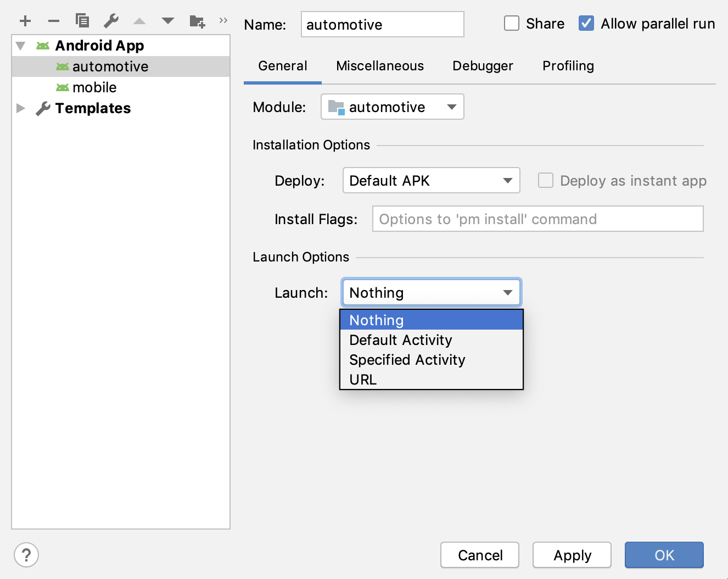Image resolution: width=728 pixels, height=579 pixels.
Task: Copy the automotive configuration
Action: coord(82,21)
